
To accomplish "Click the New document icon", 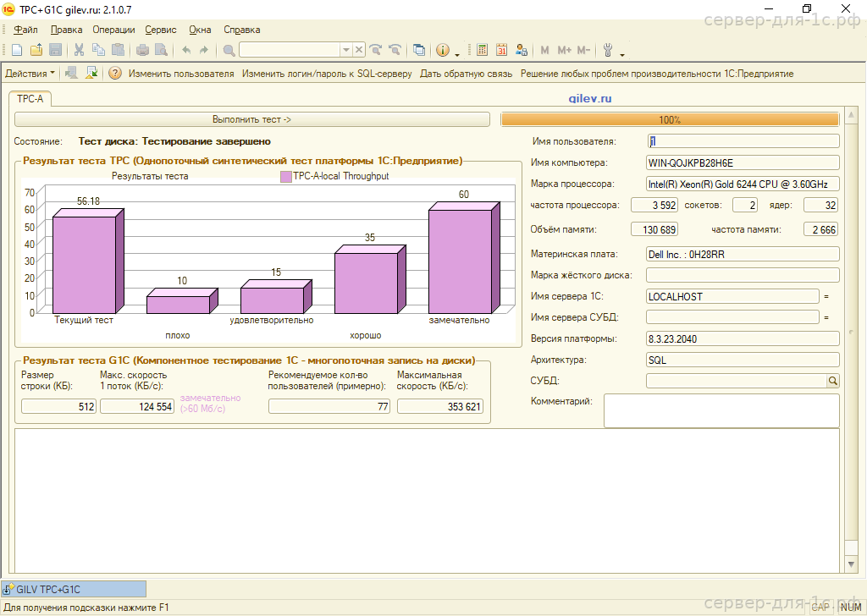I will [x=18, y=50].
